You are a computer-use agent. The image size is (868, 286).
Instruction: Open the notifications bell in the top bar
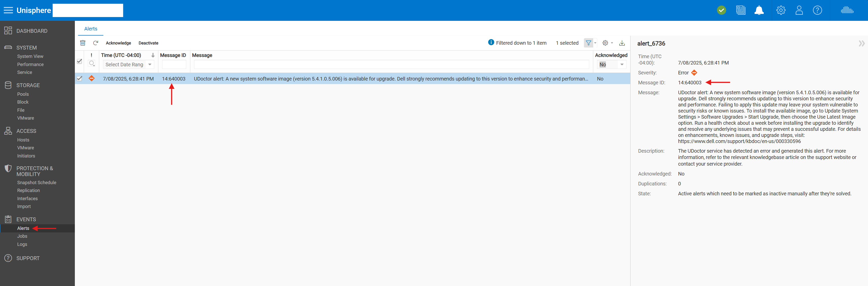point(759,10)
